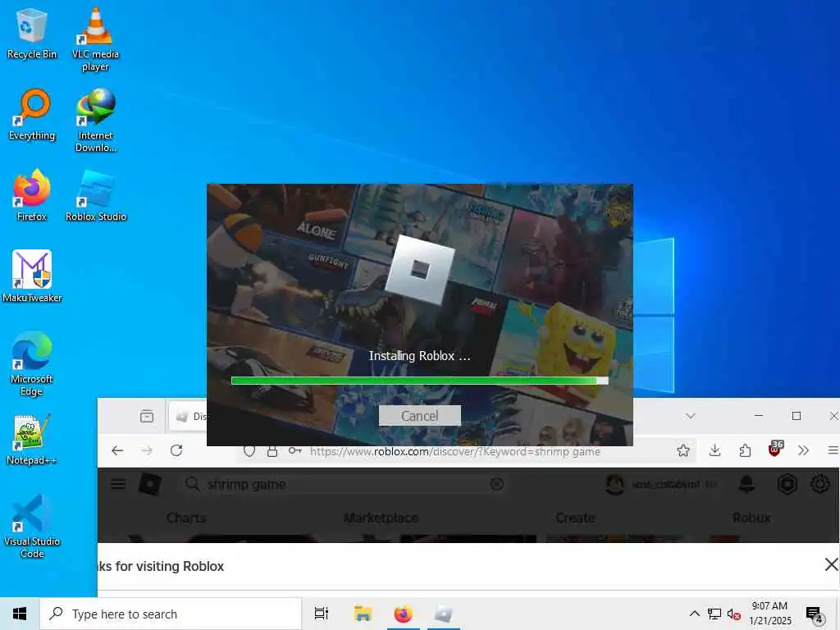Click the Roblox installer progress bar
The width and height of the screenshot is (840, 630).
coord(419,381)
